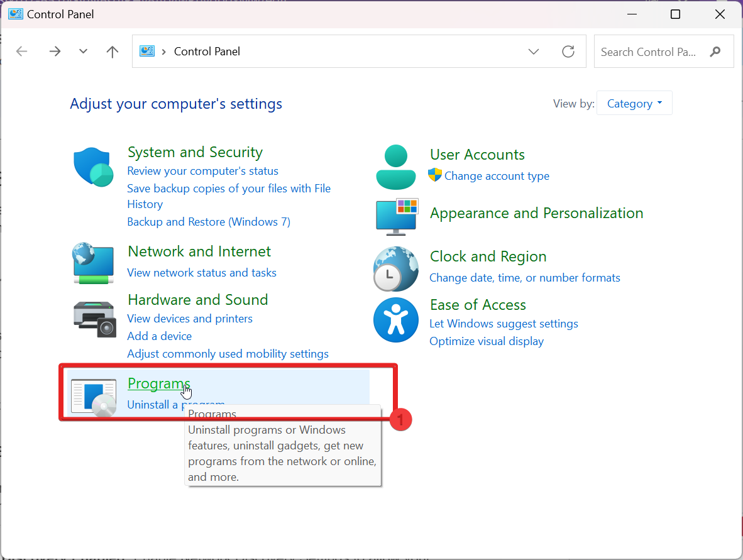
Task: Click Control Panel breadcrumb in address bar
Action: click(207, 51)
